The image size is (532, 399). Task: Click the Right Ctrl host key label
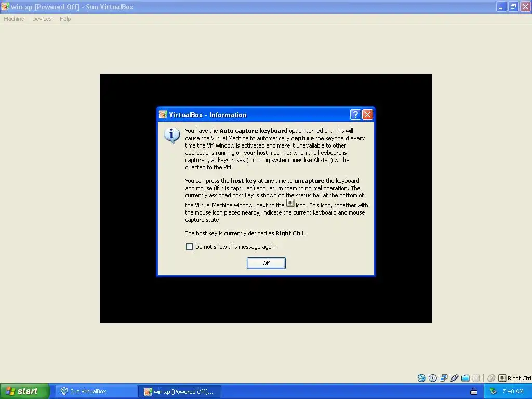(x=519, y=378)
